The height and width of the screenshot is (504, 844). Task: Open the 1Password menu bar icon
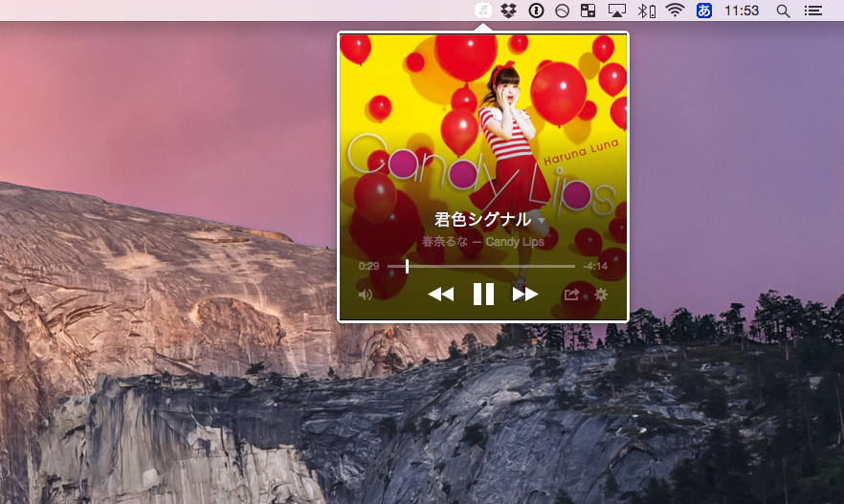[x=536, y=11]
